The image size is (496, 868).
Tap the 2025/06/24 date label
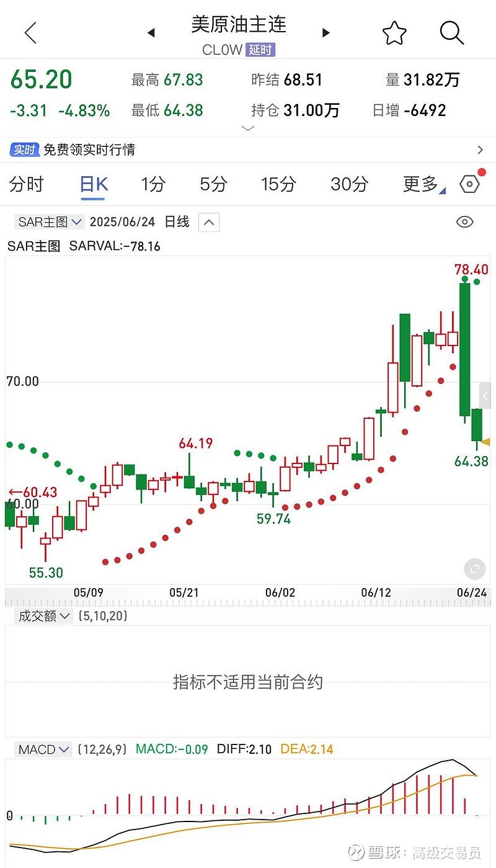pyautogui.click(x=122, y=222)
